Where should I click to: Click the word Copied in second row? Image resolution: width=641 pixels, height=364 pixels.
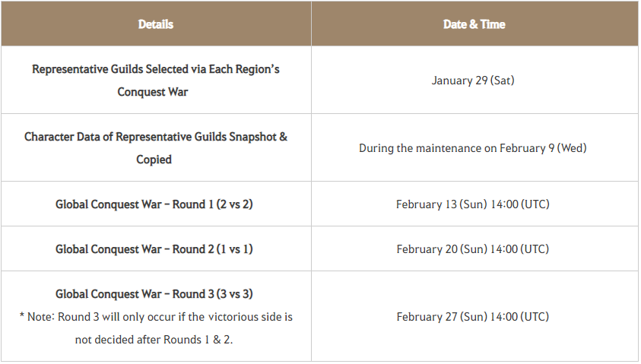pos(154,160)
